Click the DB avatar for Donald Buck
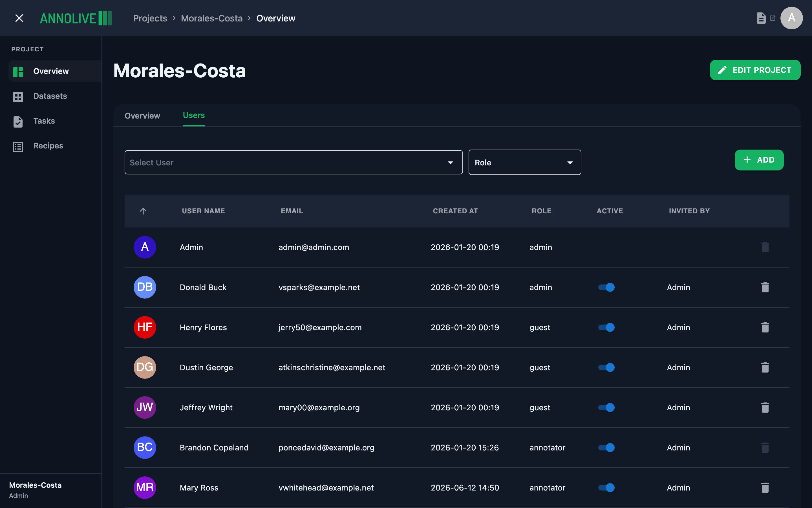The height and width of the screenshot is (508, 812). [145, 287]
